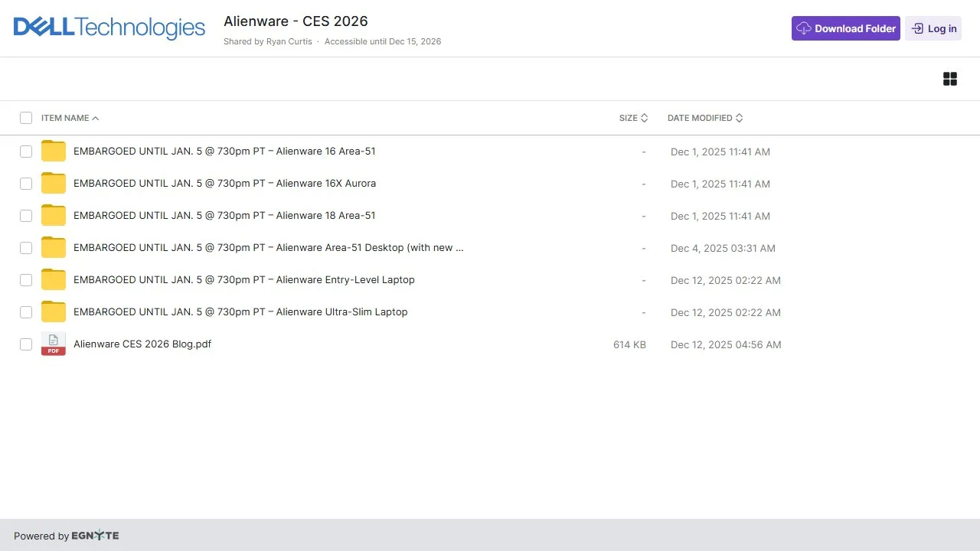980x551 pixels.
Task: Check the Alienware 16 Area-51 row checkbox
Action: pos(26,152)
